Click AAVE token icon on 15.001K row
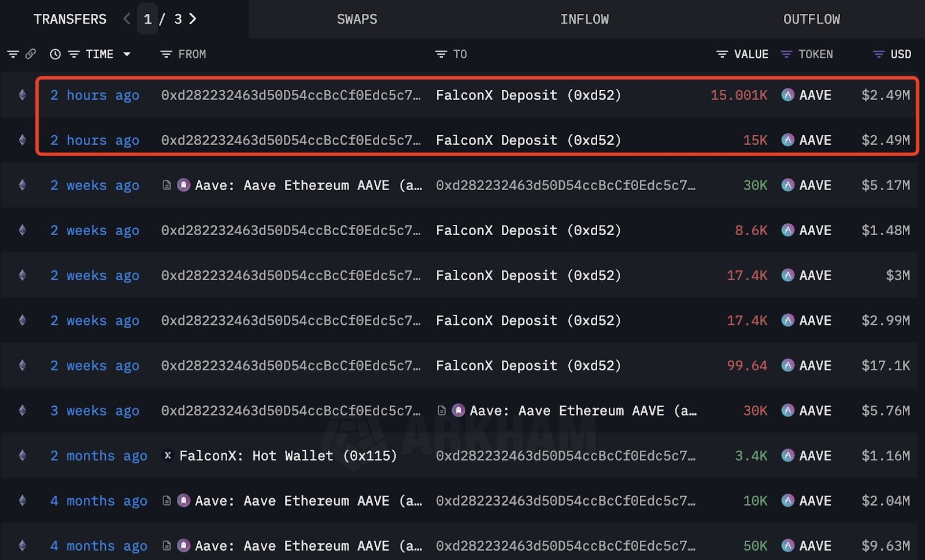The width and height of the screenshot is (925, 560). (787, 95)
